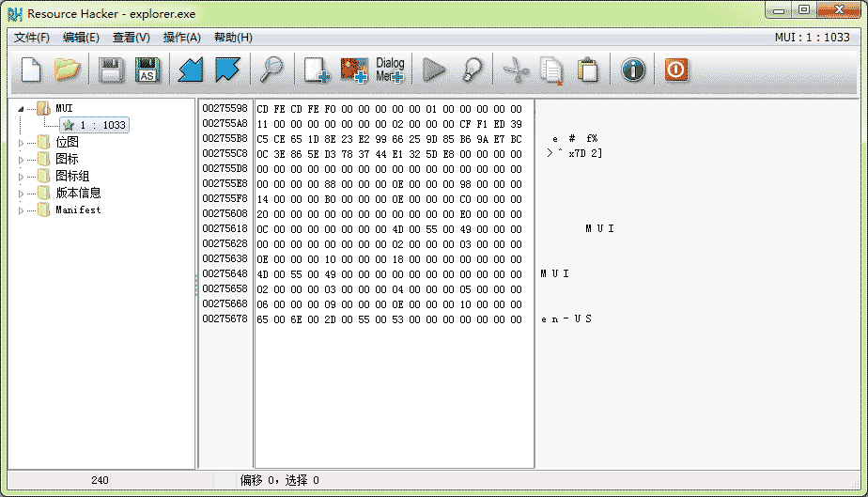
Task: Select the 版本信息 folder in tree
Action: click(78, 194)
